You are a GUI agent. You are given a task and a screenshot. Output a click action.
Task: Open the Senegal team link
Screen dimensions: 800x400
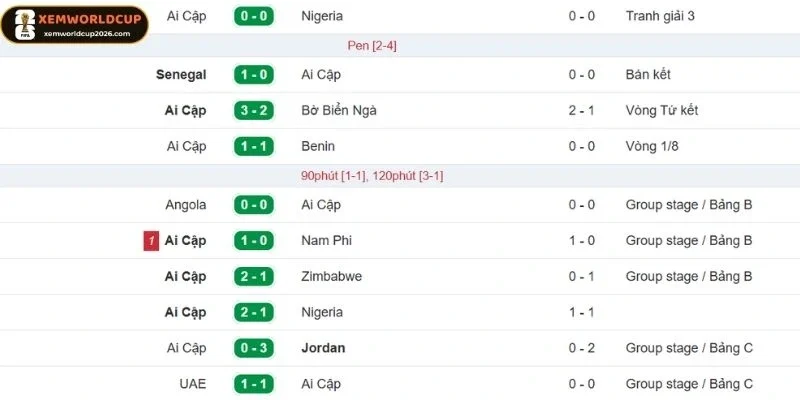click(181, 75)
